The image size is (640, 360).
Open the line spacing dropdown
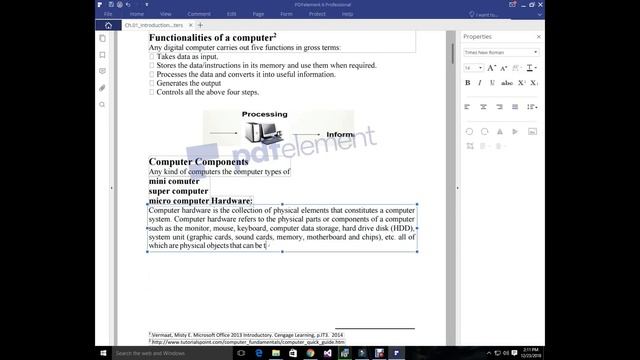click(x=532, y=107)
